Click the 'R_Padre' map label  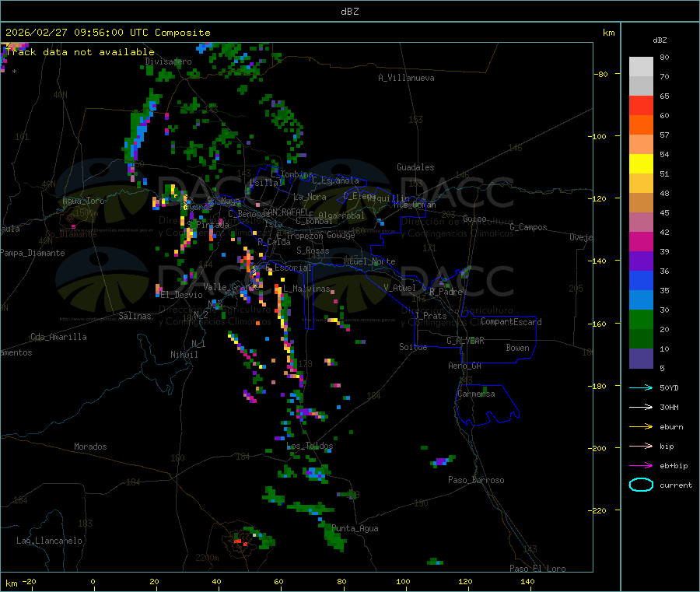446,292
